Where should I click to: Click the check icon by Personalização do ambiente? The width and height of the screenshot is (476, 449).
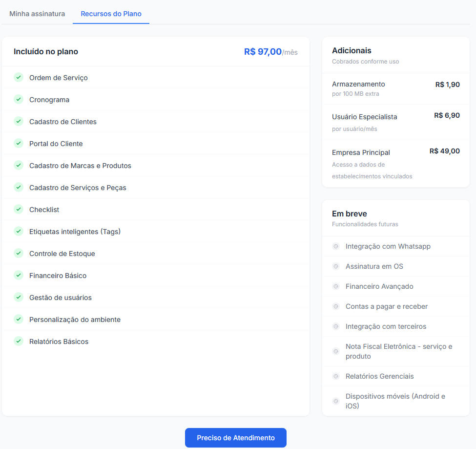tap(19, 319)
